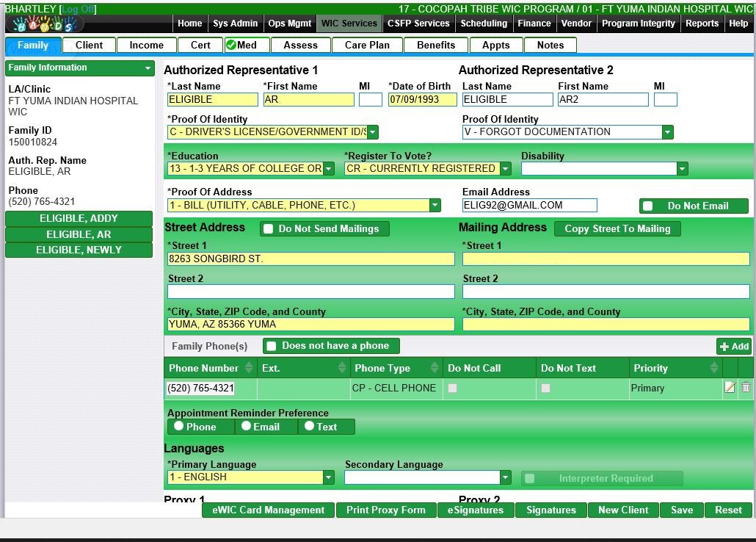Click the HANDS logo at top left

44,24
